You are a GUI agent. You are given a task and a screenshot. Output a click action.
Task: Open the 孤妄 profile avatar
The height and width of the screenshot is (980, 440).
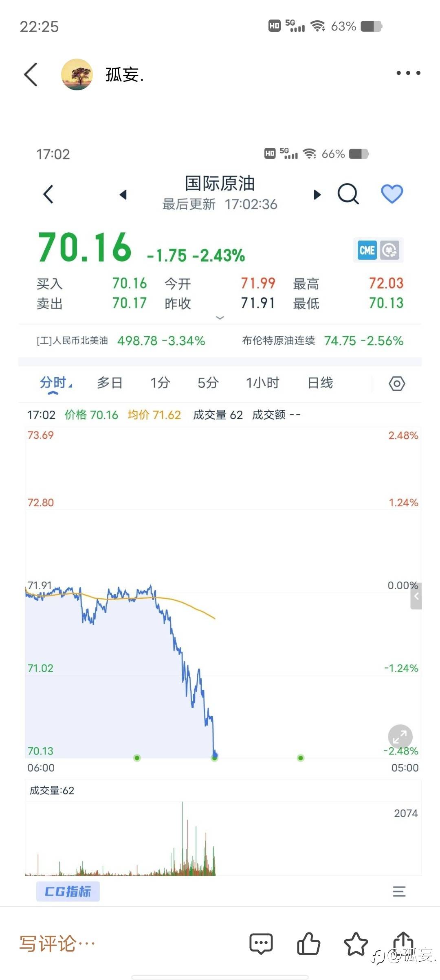pyautogui.click(x=77, y=74)
